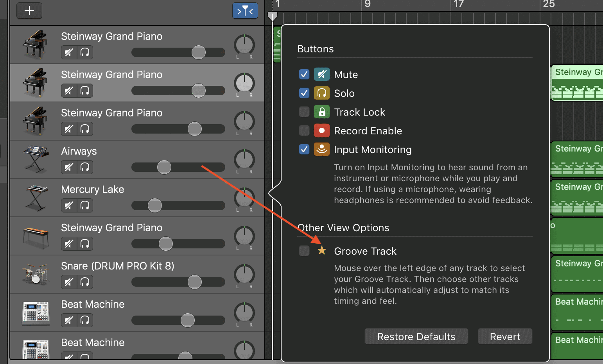Solo the Mercury Lake track
603x364 pixels.
[x=85, y=205]
